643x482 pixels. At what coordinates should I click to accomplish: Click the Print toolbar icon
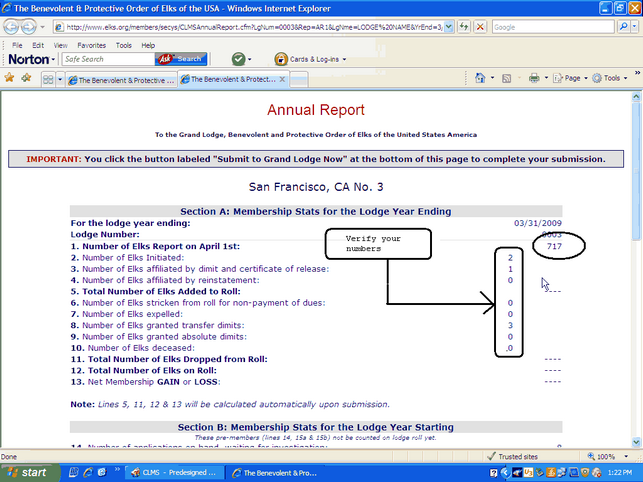(535, 78)
